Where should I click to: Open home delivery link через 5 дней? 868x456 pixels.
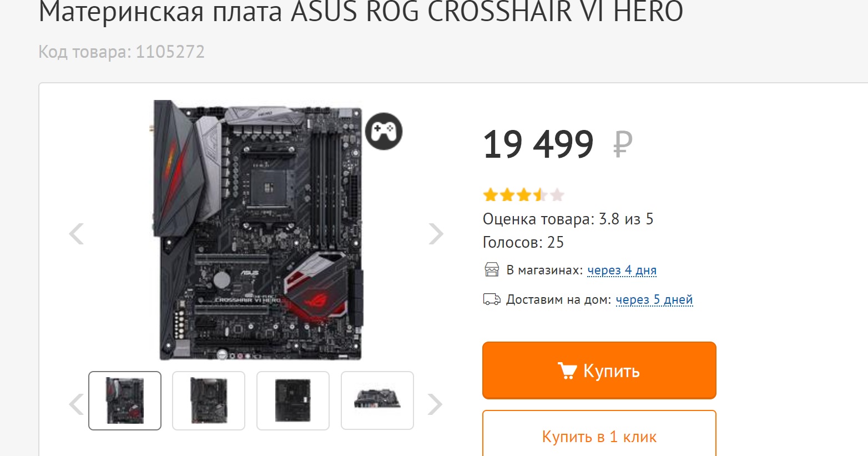[x=654, y=300]
